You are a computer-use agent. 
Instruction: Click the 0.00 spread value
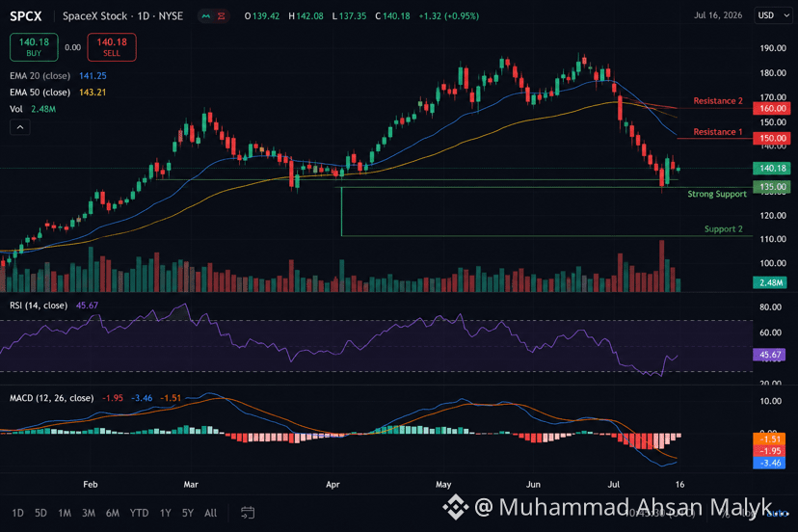pos(73,47)
